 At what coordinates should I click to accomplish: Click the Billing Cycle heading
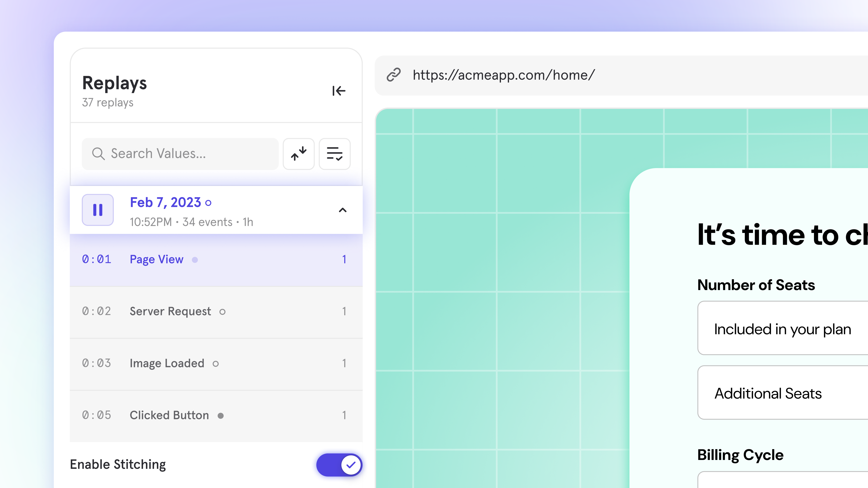(x=740, y=455)
